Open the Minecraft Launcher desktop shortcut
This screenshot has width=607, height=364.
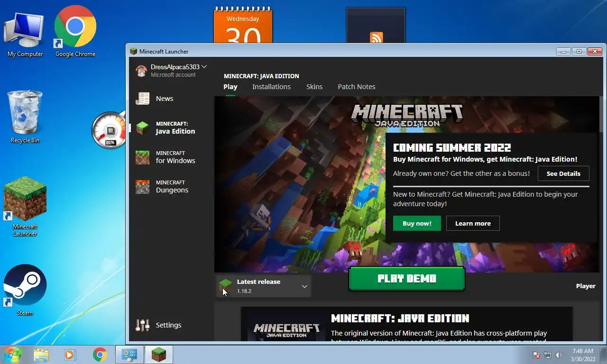25,207
